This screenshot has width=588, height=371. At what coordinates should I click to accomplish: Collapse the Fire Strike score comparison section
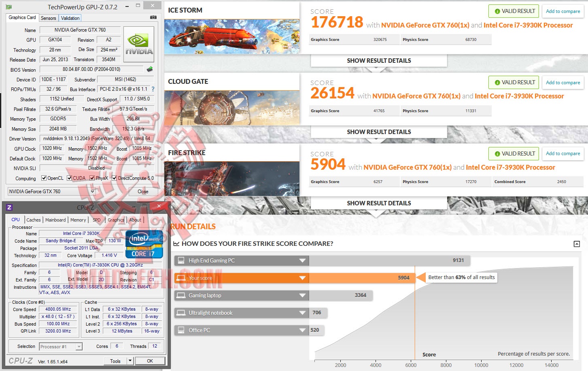[x=577, y=244]
